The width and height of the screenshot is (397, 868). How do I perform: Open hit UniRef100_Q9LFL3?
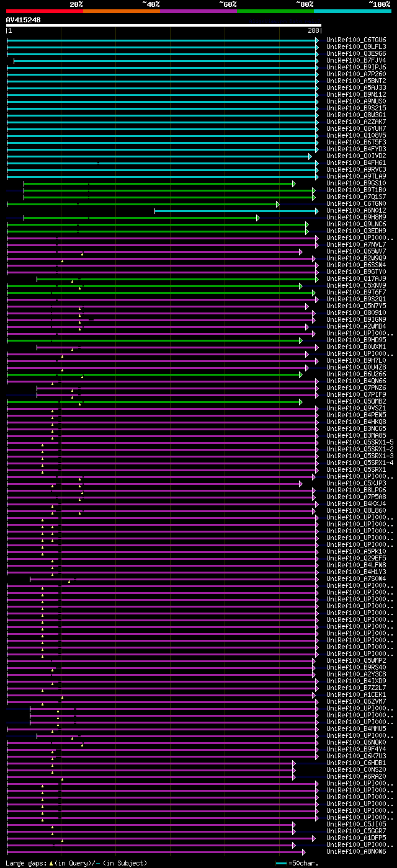(356, 46)
